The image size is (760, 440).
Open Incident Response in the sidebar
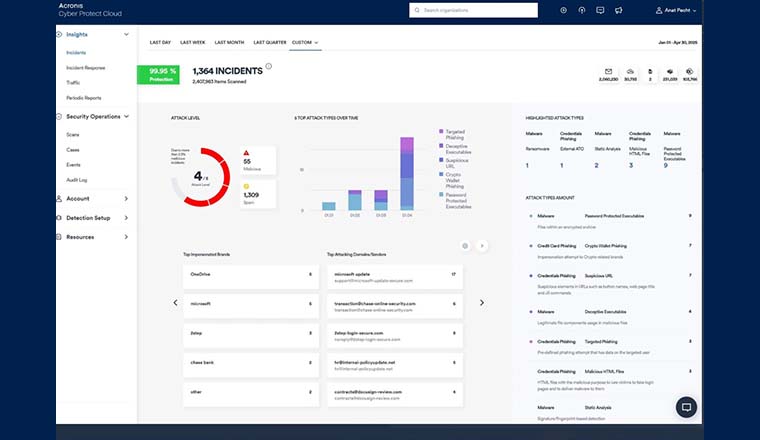(x=86, y=67)
